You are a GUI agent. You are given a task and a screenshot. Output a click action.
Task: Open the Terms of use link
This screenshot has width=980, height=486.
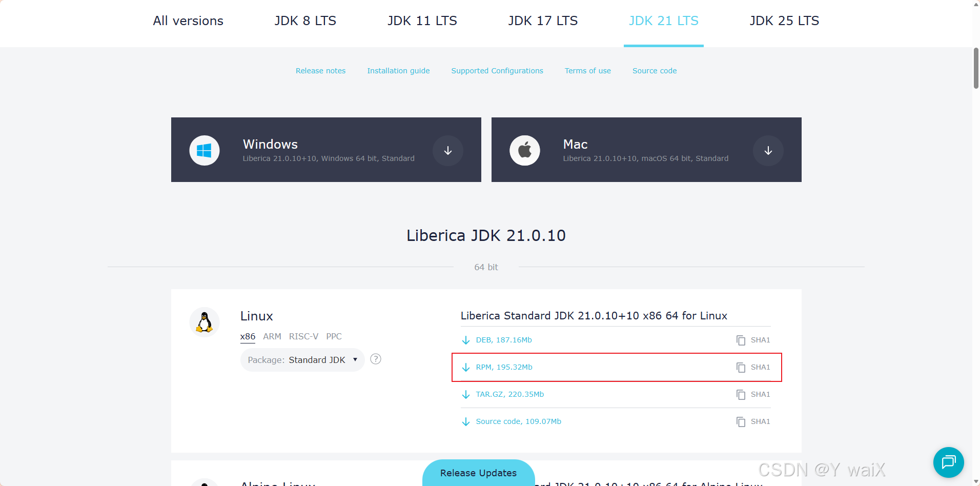pyautogui.click(x=588, y=71)
